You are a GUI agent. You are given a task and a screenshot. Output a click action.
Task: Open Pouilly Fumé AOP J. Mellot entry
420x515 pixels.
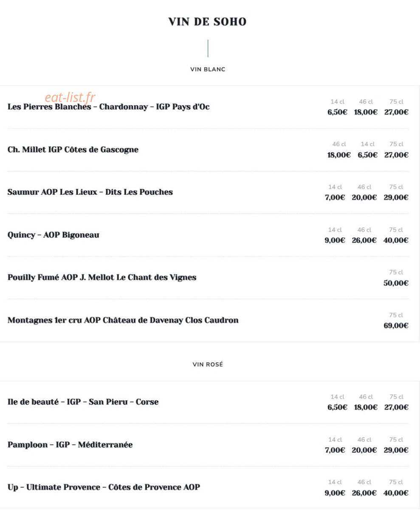102,277
